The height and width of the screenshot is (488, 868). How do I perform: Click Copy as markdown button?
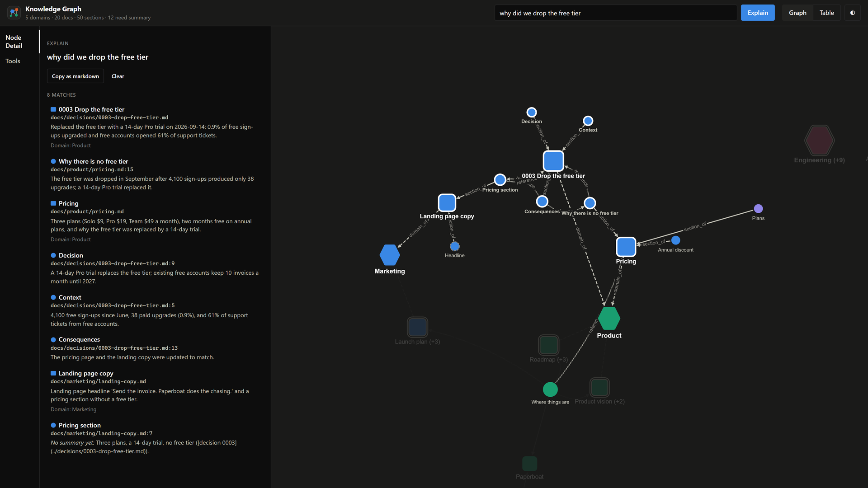click(x=75, y=76)
